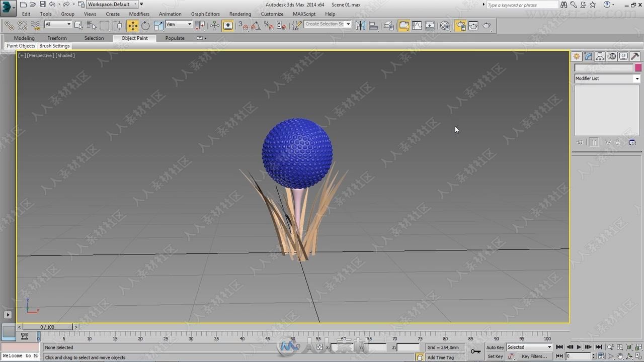Toggle Window/Crossing selection mode

pos(117,25)
